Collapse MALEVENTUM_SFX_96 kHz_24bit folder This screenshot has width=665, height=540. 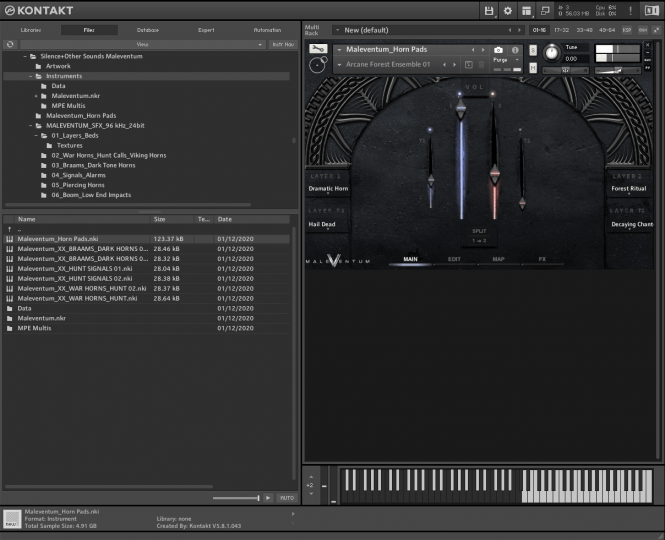(31, 126)
